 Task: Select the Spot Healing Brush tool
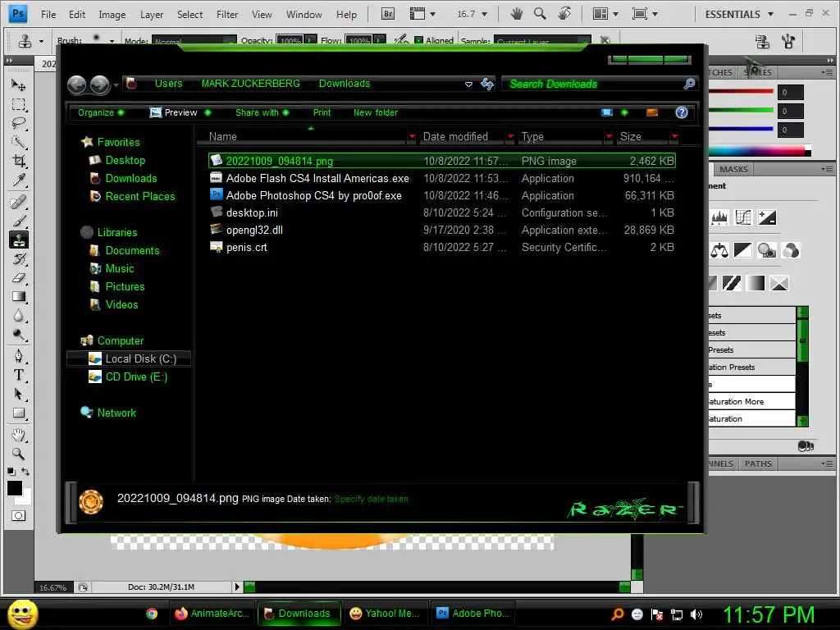[x=18, y=202]
